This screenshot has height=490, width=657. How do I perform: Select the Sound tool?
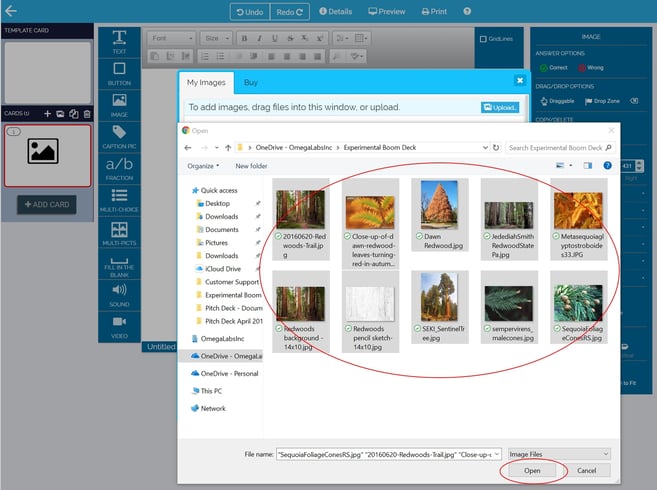click(119, 295)
